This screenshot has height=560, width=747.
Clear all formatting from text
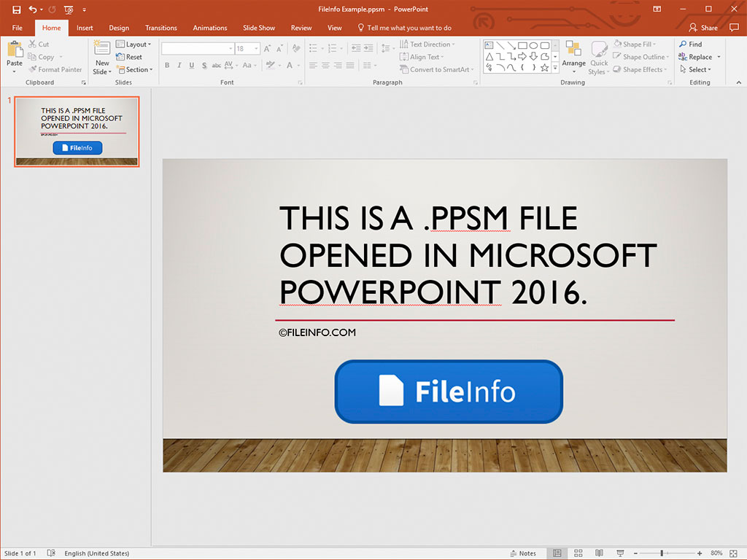tap(296, 49)
